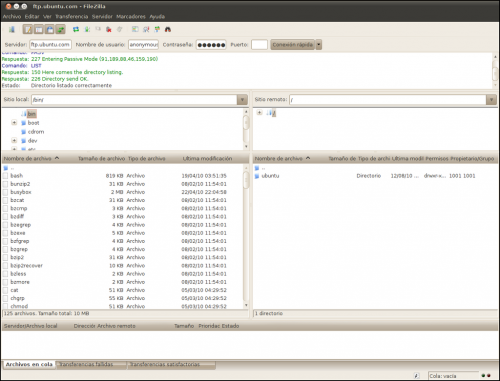Click the local file list vertical scrollbar

click(x=246, y=236)
